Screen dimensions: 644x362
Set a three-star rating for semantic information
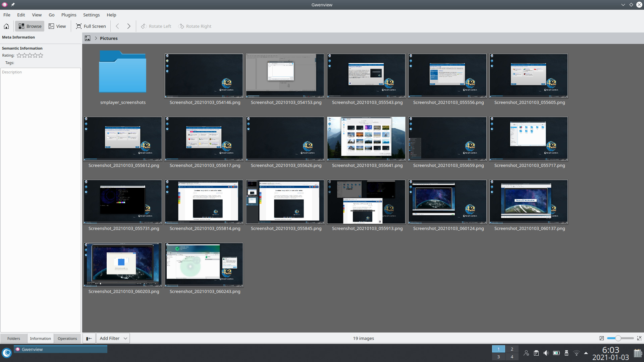point(30,55)
